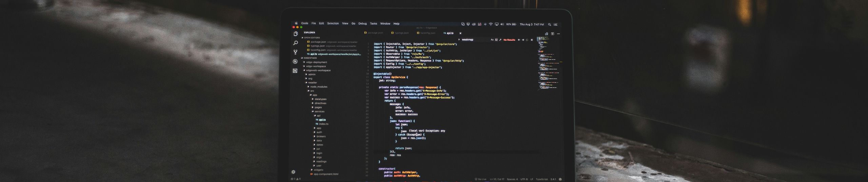Open the Explorer view in activity bar
868x182 pixels.
296,34
